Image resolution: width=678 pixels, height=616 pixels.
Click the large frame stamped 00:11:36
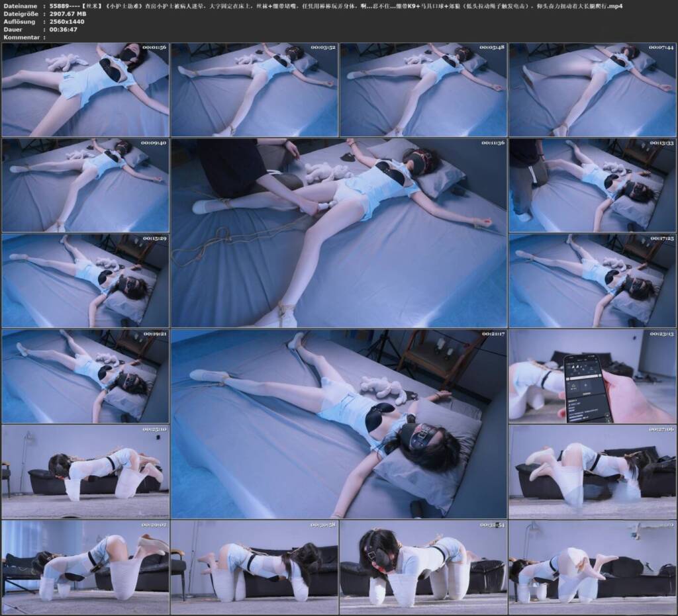pyautogui.click(x=339, y=233)
